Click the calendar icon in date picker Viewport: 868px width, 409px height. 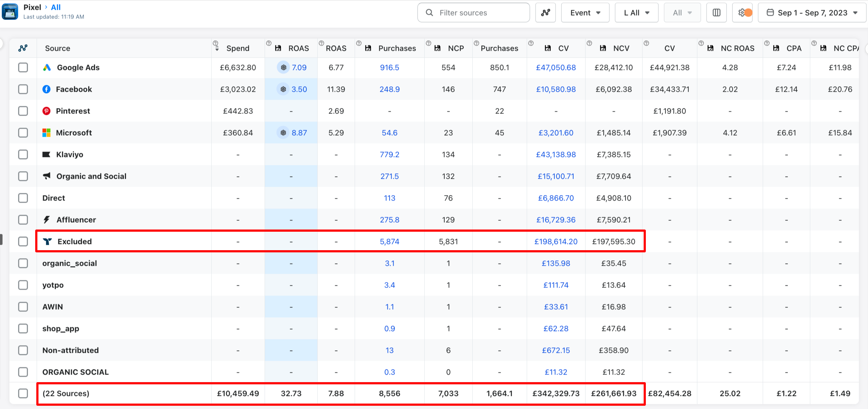770,12
